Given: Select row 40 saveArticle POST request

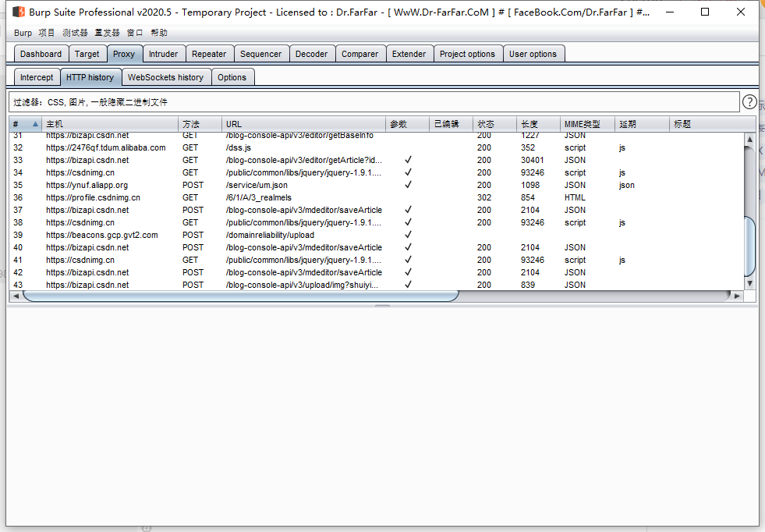Looking at the screenshot, I should click(x=377, y=247).
